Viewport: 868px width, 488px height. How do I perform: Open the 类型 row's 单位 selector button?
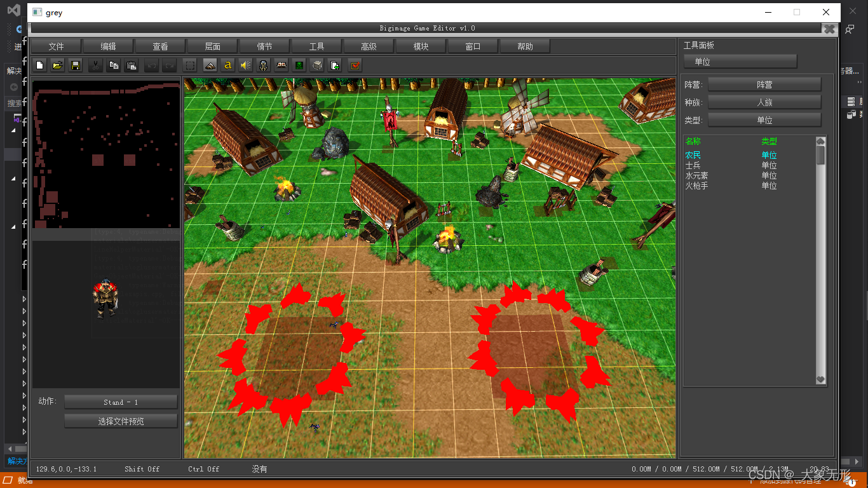tap(764, 120)
